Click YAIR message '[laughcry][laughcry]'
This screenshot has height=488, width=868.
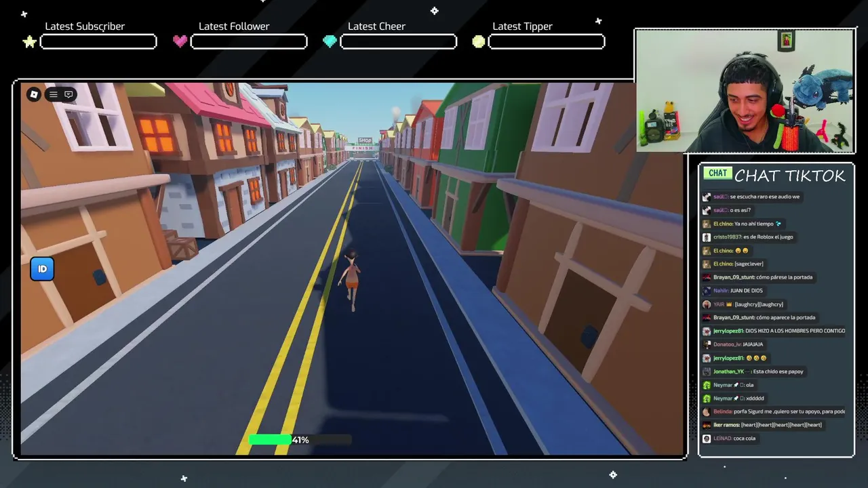(x=759, y=304)
